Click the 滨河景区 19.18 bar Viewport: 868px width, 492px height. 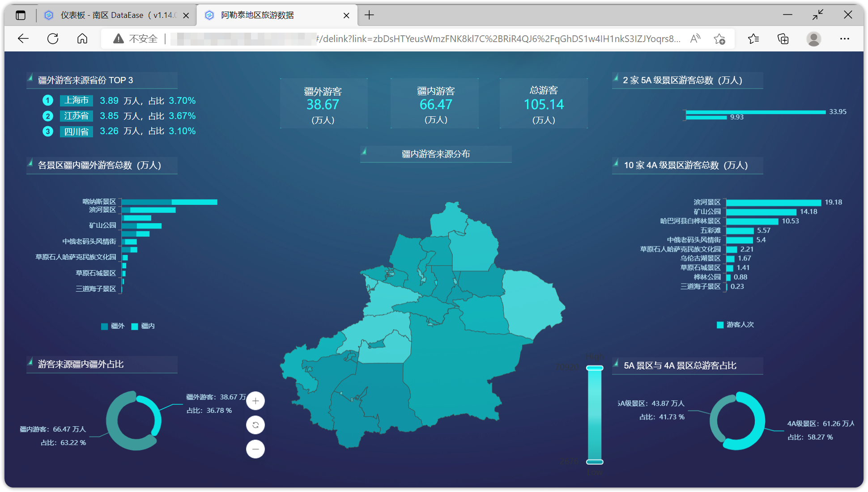pos(774,203)
